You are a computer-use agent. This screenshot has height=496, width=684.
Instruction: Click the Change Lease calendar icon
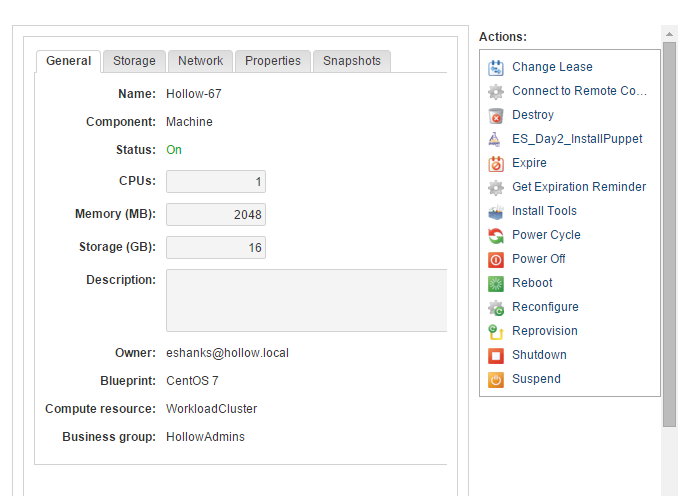(x=495, y=67)
